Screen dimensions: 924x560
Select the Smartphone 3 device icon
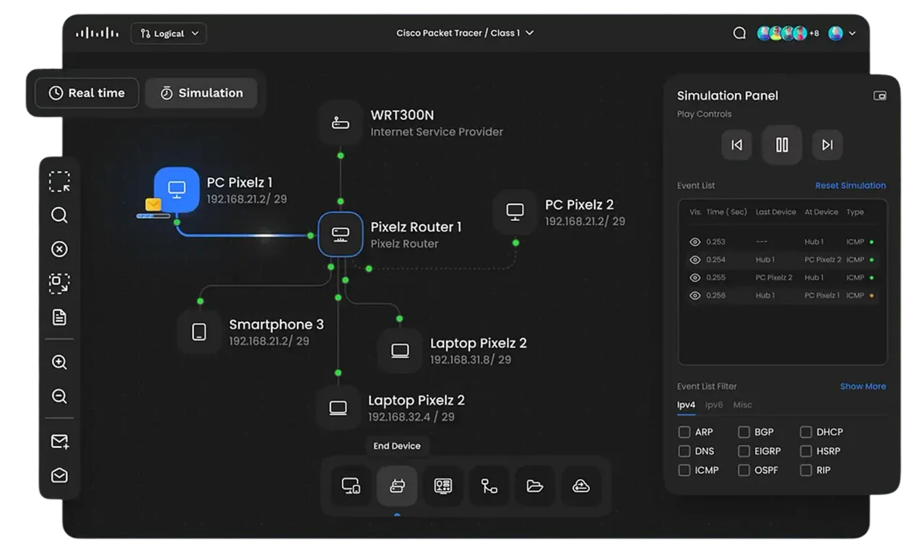point(199,332)
